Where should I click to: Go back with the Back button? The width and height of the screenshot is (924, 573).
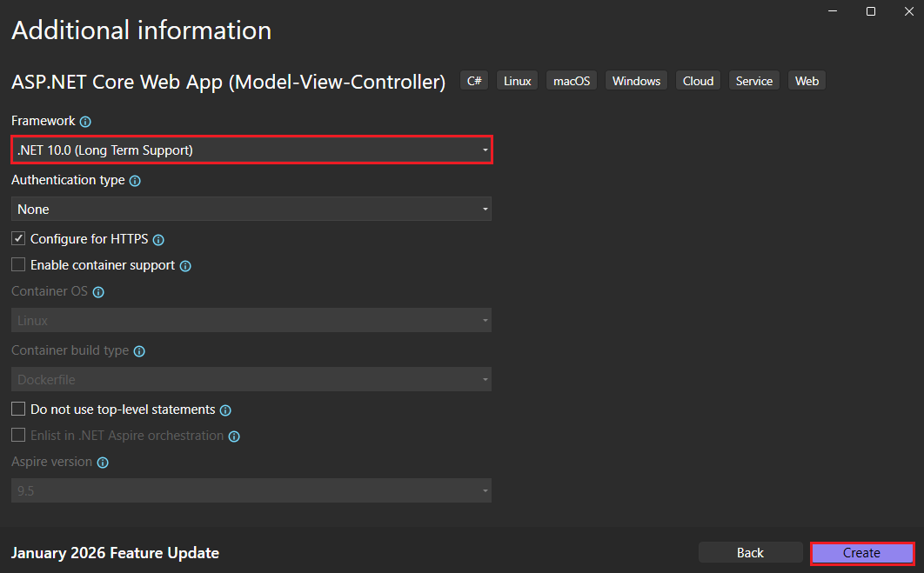pyautogui.click(x=750, y=552)
